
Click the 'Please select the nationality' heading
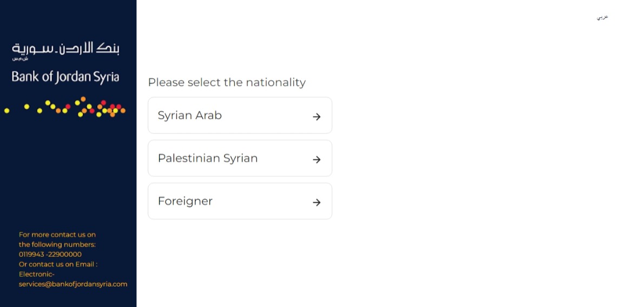[227, 83]
